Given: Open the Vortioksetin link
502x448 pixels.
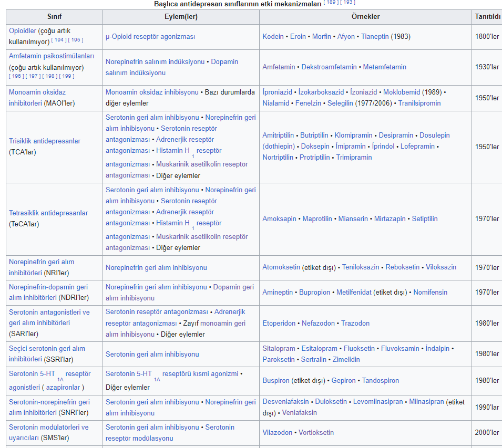Looking at the screenshot, I should click(x=316, y=433).
